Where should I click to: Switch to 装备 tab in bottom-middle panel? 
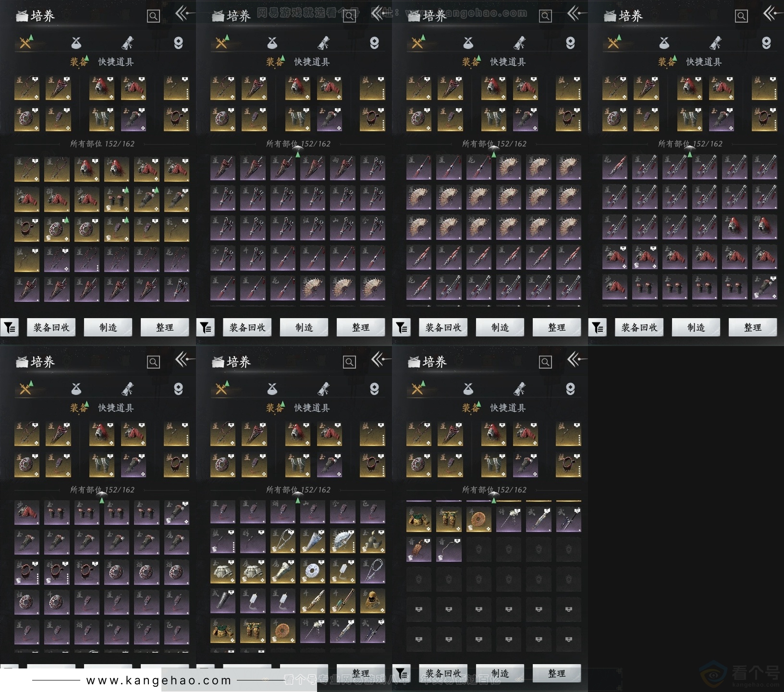pos(275,408)
